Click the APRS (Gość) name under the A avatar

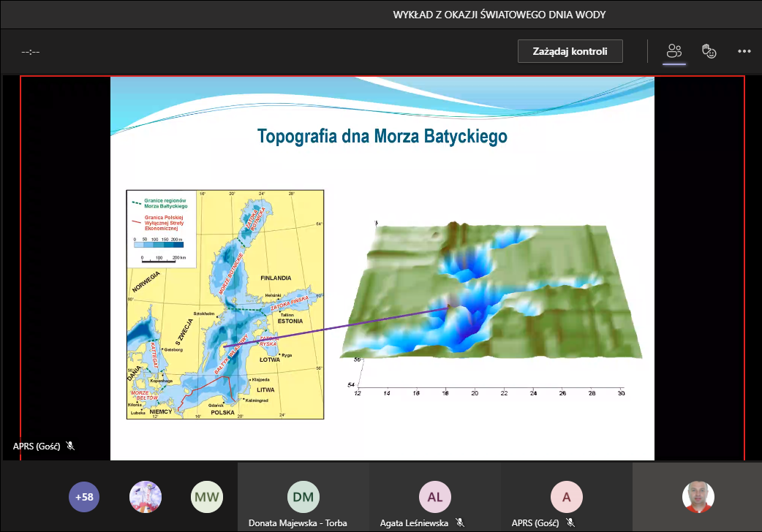click(x=535, y=523)
